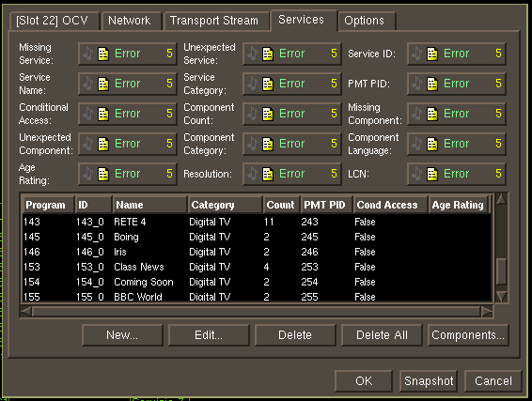
Task: Click the Snapshot button
Action: click(429, 381)
